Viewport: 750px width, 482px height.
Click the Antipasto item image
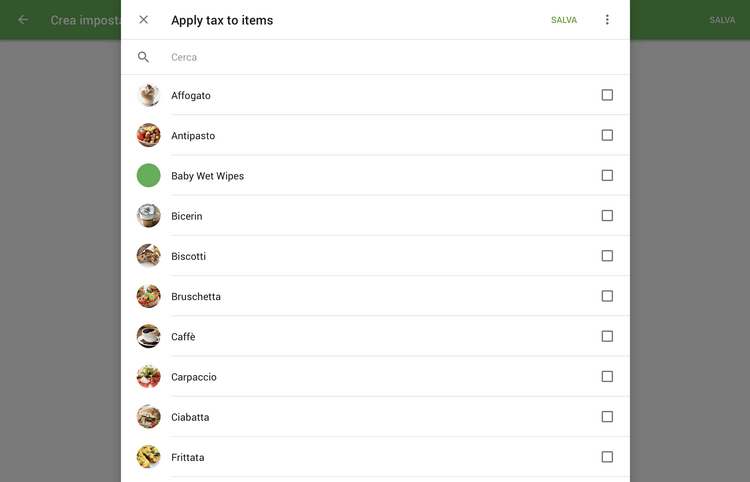(148, 135)
